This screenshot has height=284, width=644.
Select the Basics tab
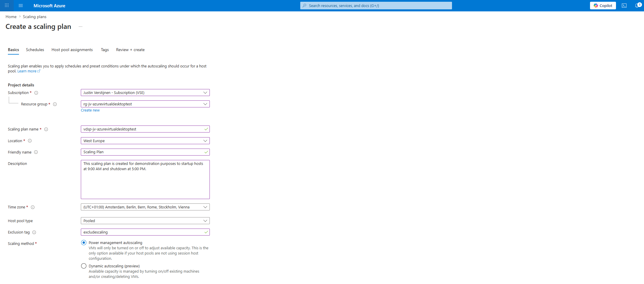point(13,50)
